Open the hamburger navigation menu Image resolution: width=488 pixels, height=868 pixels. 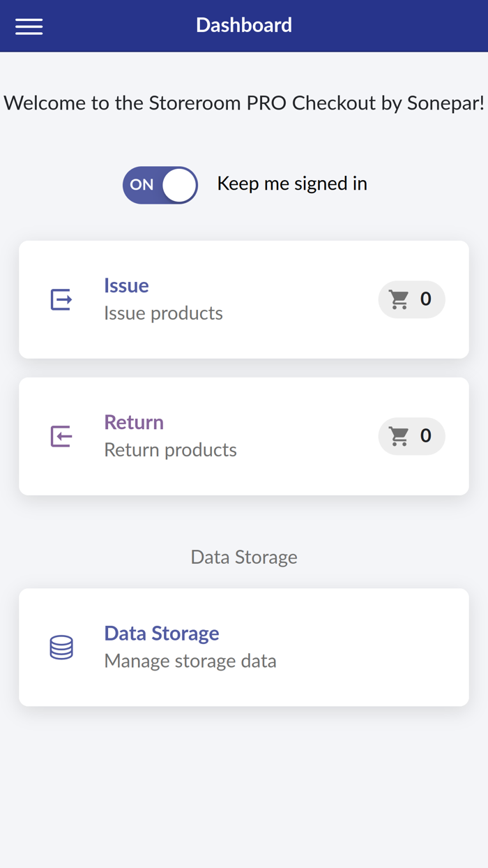pyautogui.click(x=29, y=26)
